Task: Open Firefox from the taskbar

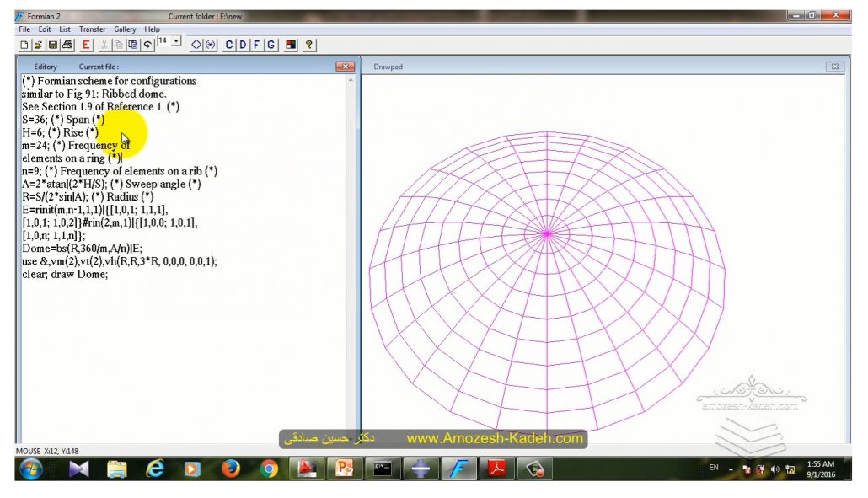Action: 231,469
